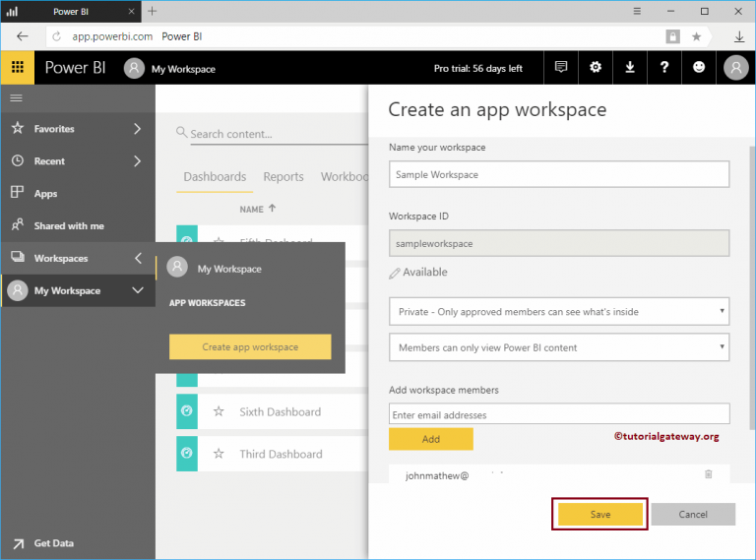Open the app launcher grid icon
The image size is (756, 560).
(x=18, y=68)
